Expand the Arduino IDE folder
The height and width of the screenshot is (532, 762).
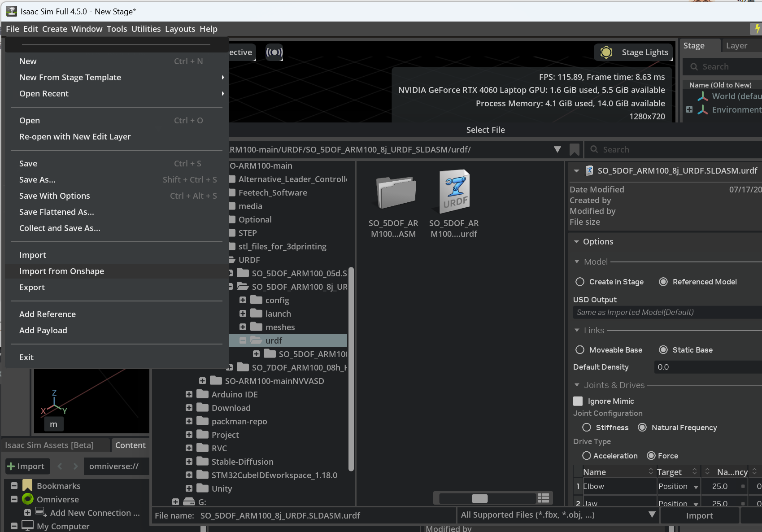pos(189,394)
